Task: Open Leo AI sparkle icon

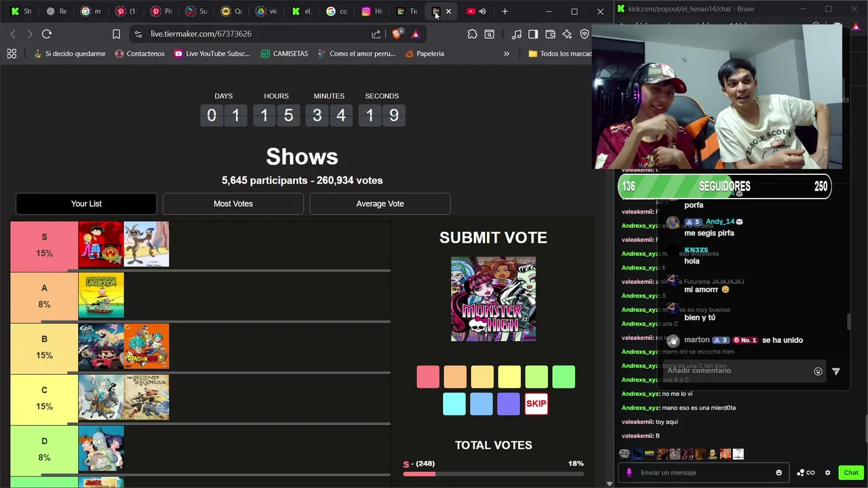Action: click(567, 34)
